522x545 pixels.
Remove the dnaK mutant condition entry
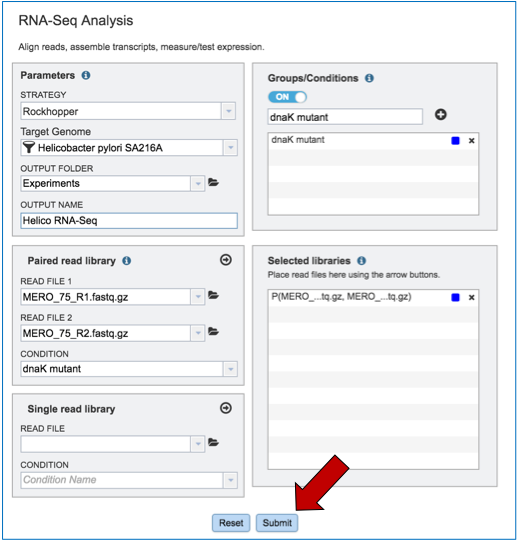tap(472, 141)
